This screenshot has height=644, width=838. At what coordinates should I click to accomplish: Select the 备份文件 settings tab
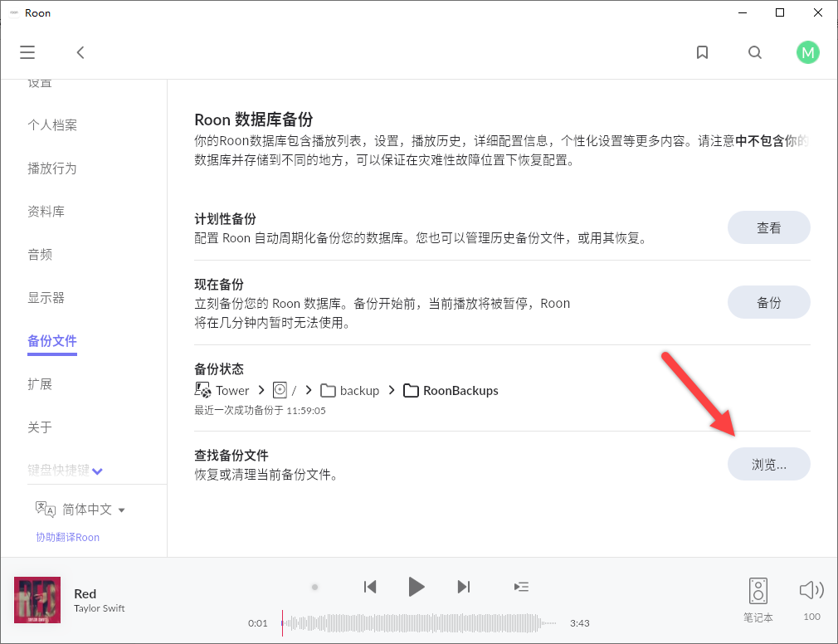click(x=52, y=341)
